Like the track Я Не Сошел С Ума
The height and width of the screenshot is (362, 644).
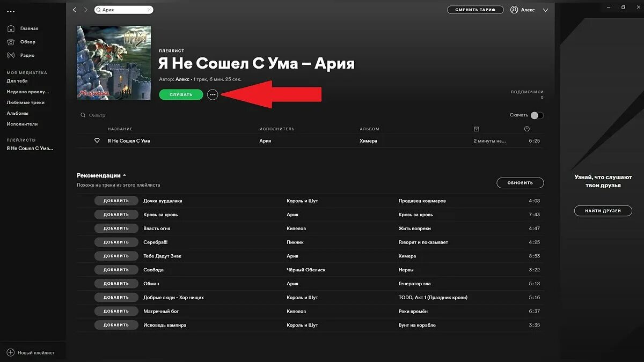(x=97, y=141)
